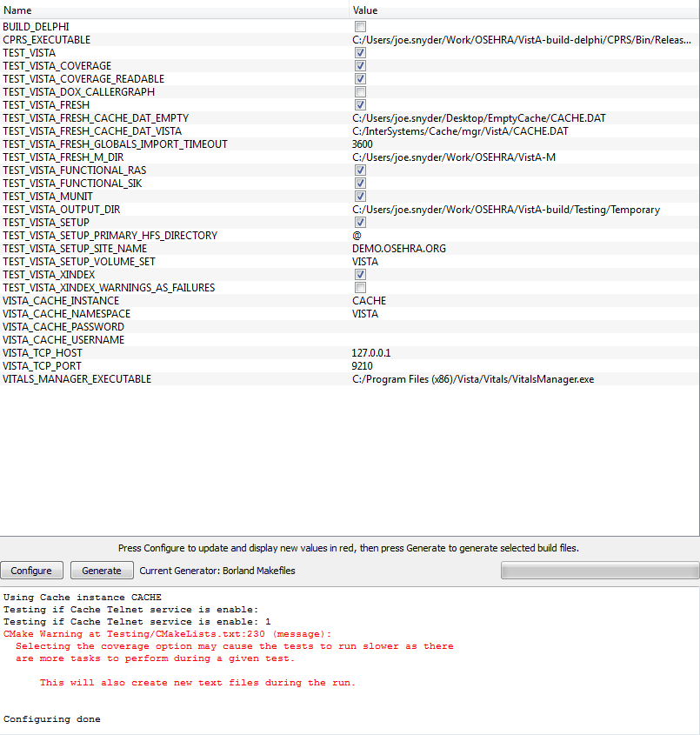700x735 pixels.
Task: Edit the VISTA_TCP_HOST value 127.0.0.1
Action: tap(374, 353)
